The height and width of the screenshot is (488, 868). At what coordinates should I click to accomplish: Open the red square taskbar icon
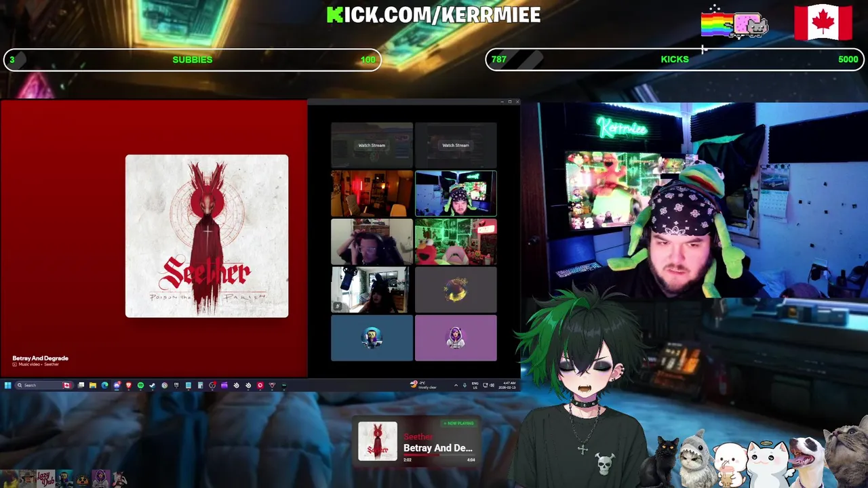pyautogui.click(x=260, y=385)
